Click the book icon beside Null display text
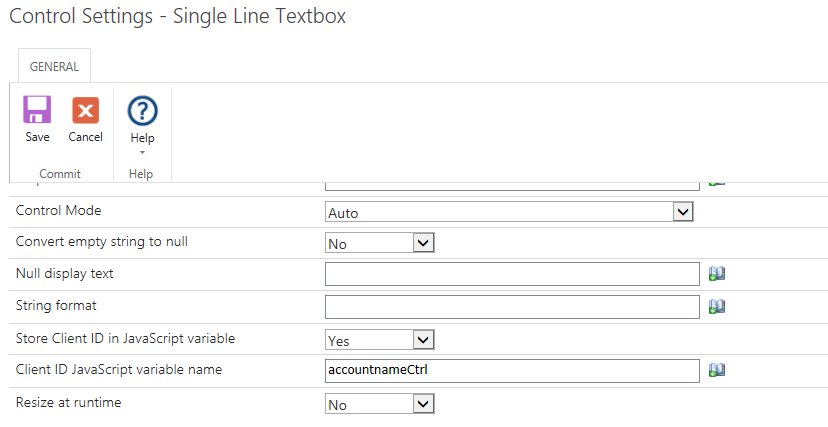This screenshot has height=427, width=828. [716, 274]
